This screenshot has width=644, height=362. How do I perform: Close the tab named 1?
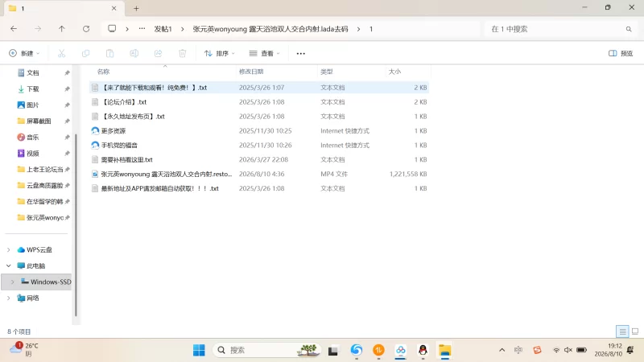[114, 8]
